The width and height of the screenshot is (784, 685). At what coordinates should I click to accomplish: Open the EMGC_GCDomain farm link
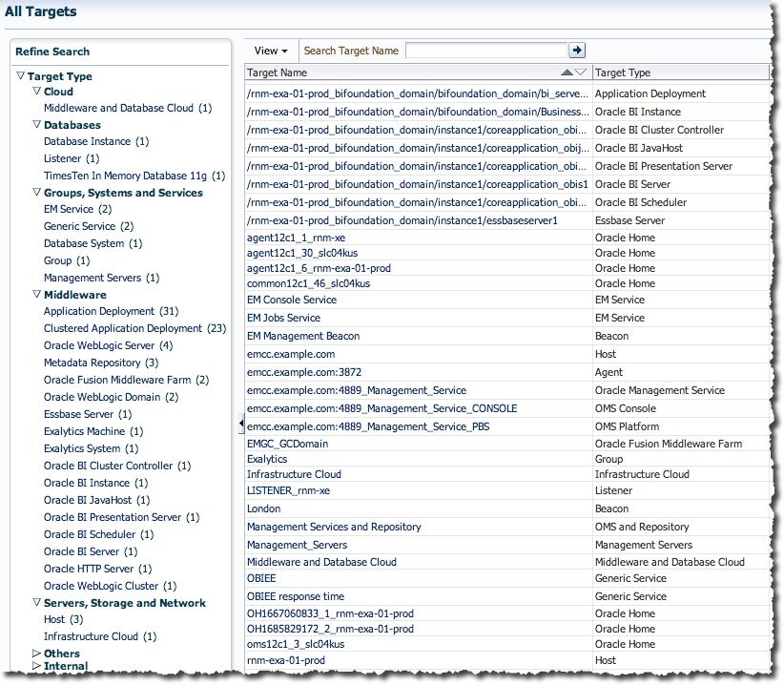[282, 444]
